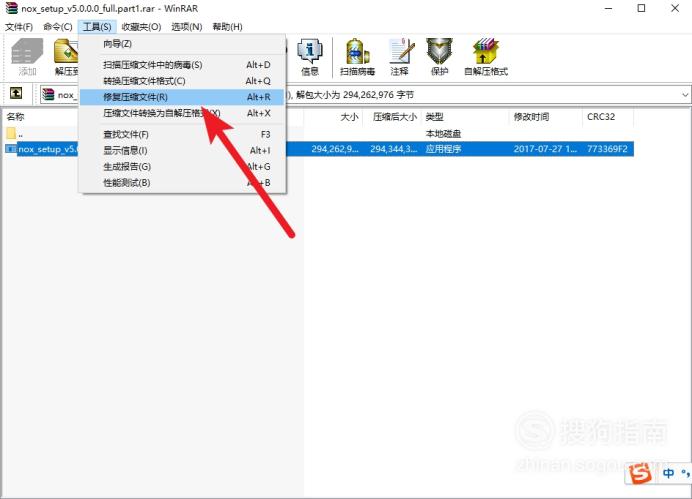Viewport: 692px width, 499px height.
Task: Maximize the WinRAR window
Action: 642,8
